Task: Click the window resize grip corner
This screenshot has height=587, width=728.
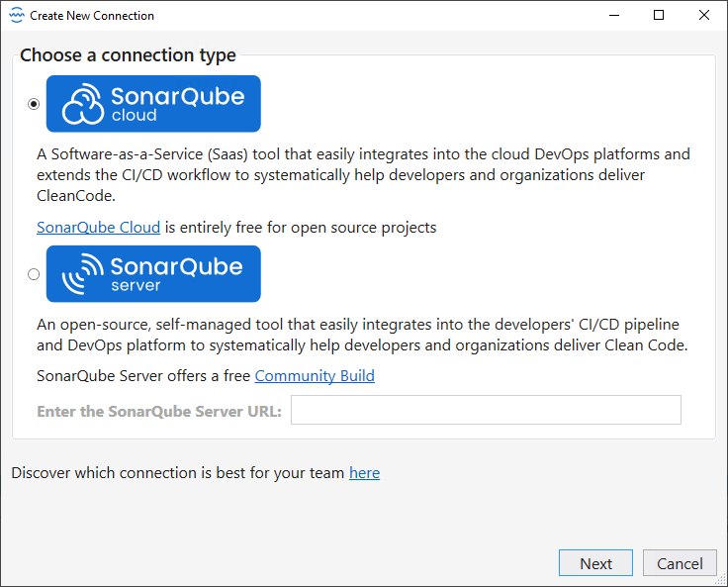Action: (x=721, y=580)
